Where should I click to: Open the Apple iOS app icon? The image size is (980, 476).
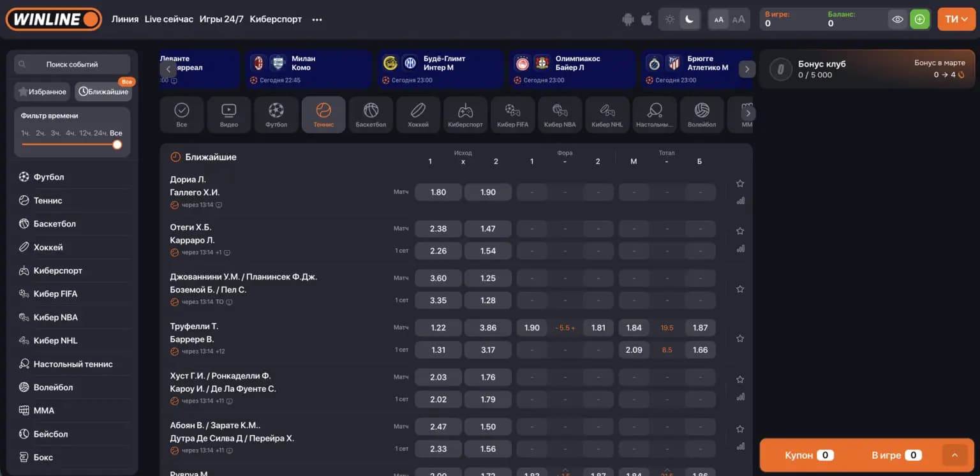(x=647, y=19)
